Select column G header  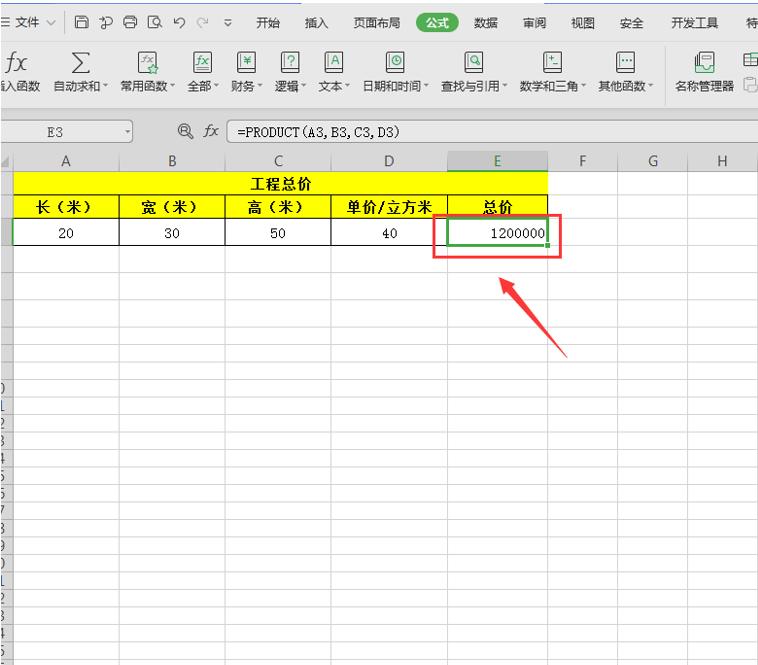pos(653,161)
